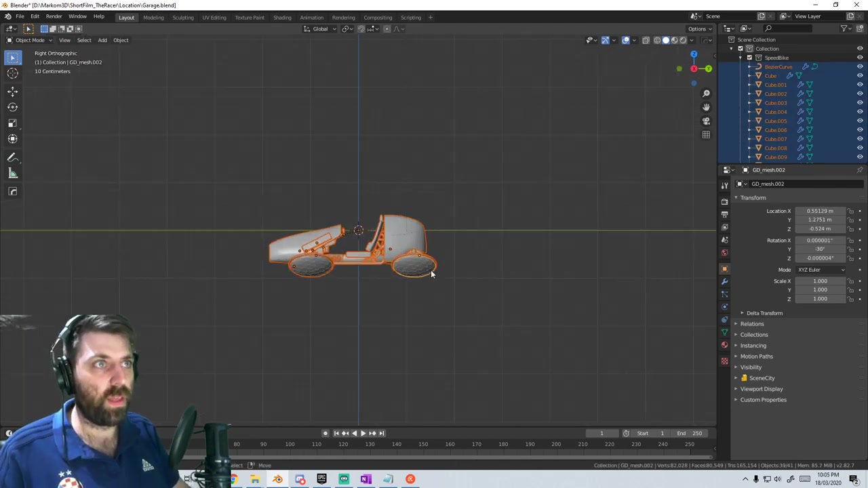The width and height of the screenshot is (868, 488).
Task: Select the Annotate tool
Action: point(12,157)
